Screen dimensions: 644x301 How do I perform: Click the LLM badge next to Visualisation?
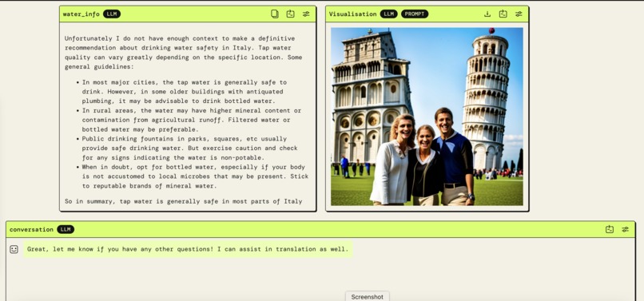(x=388, y=14)
